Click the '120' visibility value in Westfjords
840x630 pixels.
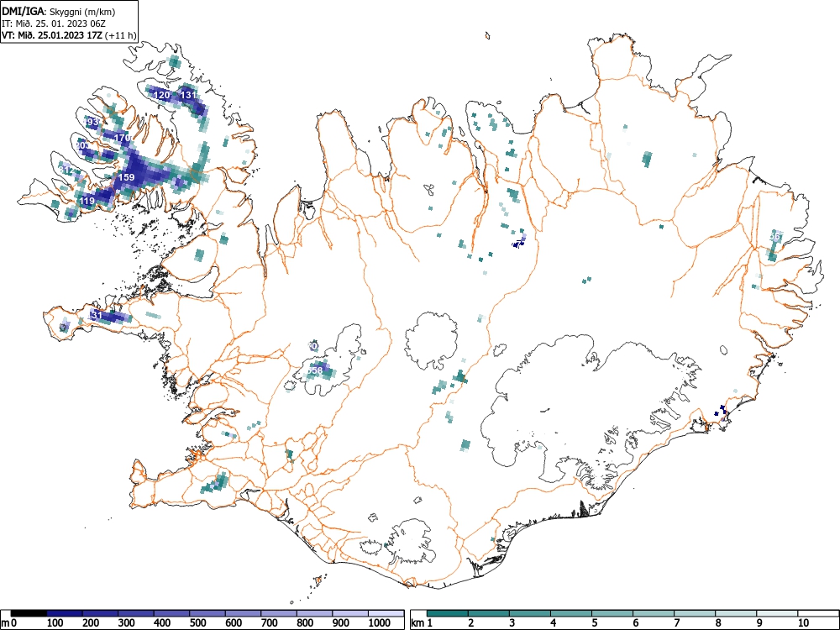coord(162,96)
